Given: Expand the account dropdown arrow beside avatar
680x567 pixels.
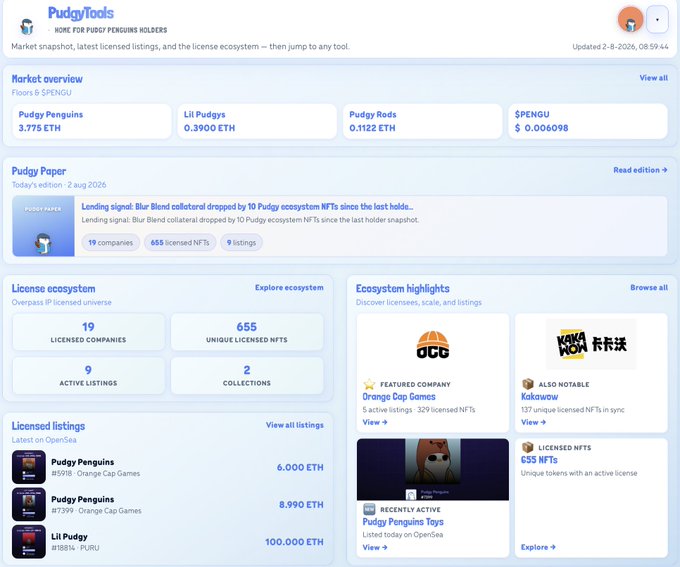Looking at the screenshot, I should (x=657, y=20).
